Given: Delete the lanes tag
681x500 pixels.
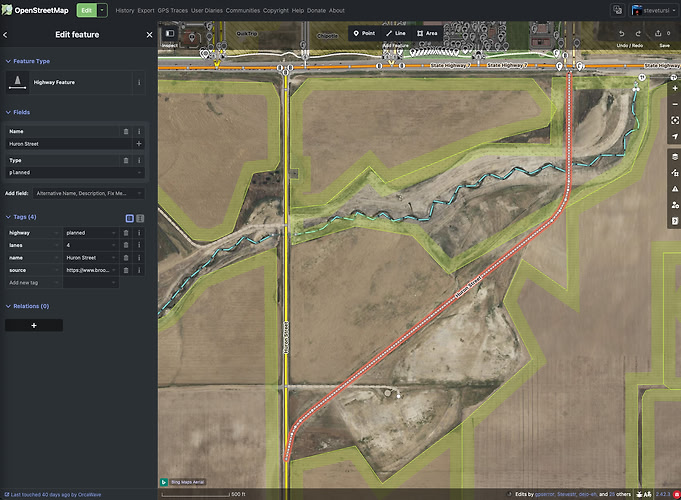Looking at the screenshot, I should point(126,245).
